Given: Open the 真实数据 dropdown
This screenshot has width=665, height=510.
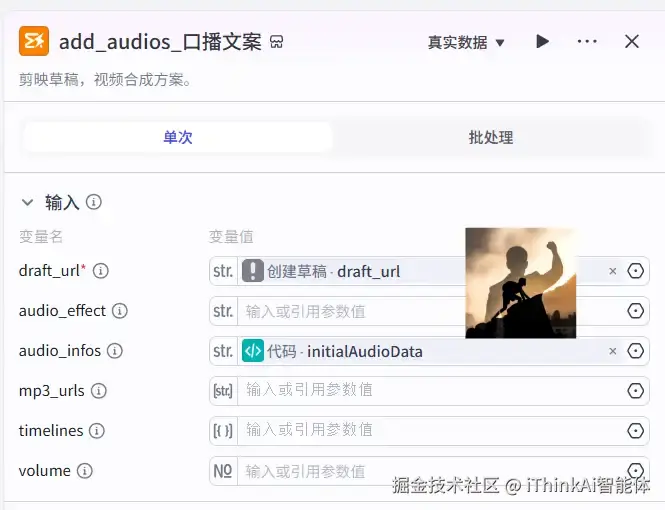Looking at the screenshot, I should point(466,42).
